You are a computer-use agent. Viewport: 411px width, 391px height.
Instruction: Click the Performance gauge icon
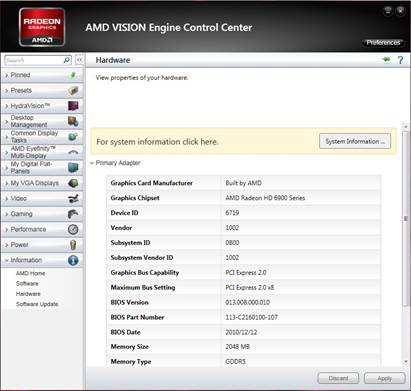click(x=73, y=229)
